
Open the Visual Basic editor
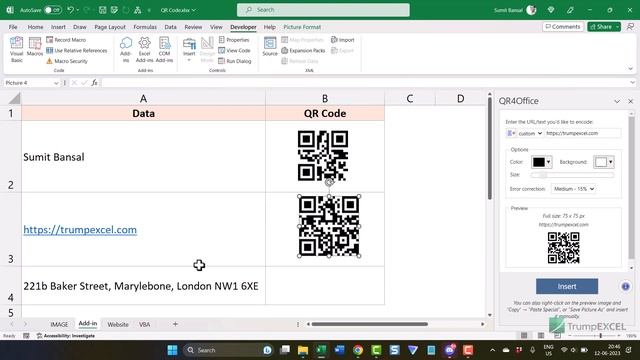pos(16,49)
